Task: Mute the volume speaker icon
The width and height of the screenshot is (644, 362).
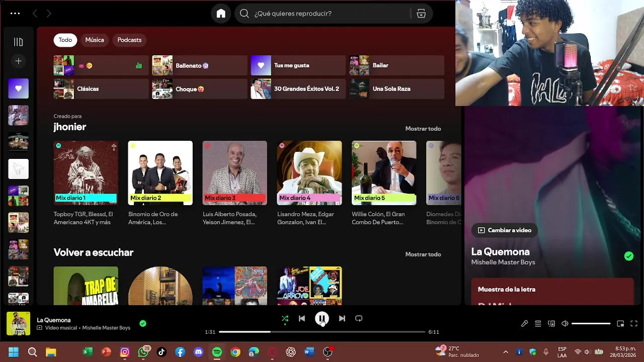Action: pyautogui.click(x=565, y=324)
